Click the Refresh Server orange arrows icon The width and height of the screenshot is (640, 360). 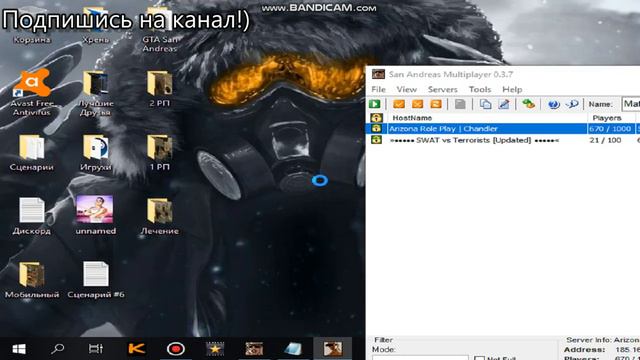point(436,104)
